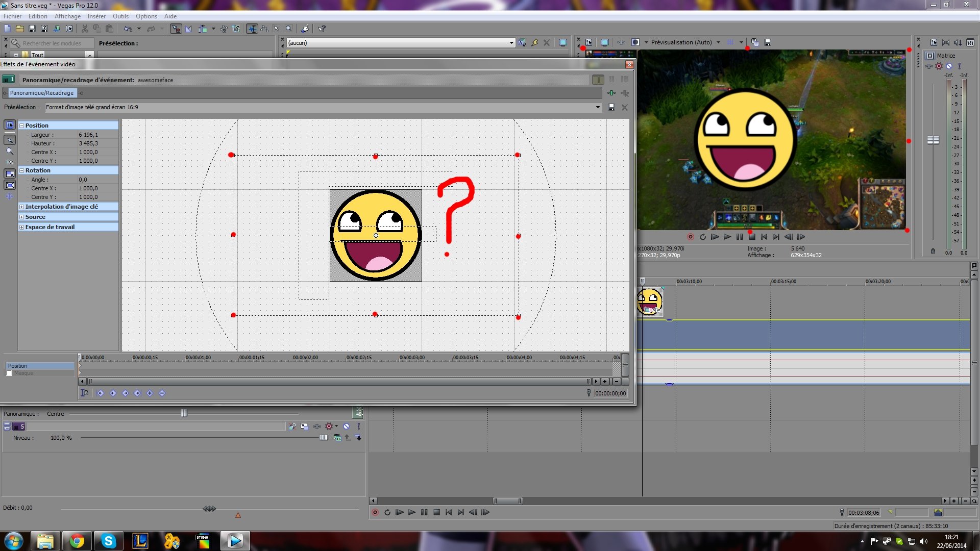This screenshot has height=551, width=980.
Task: Select the magnifier zoom tool in crop panel
Action: (10, 151)
